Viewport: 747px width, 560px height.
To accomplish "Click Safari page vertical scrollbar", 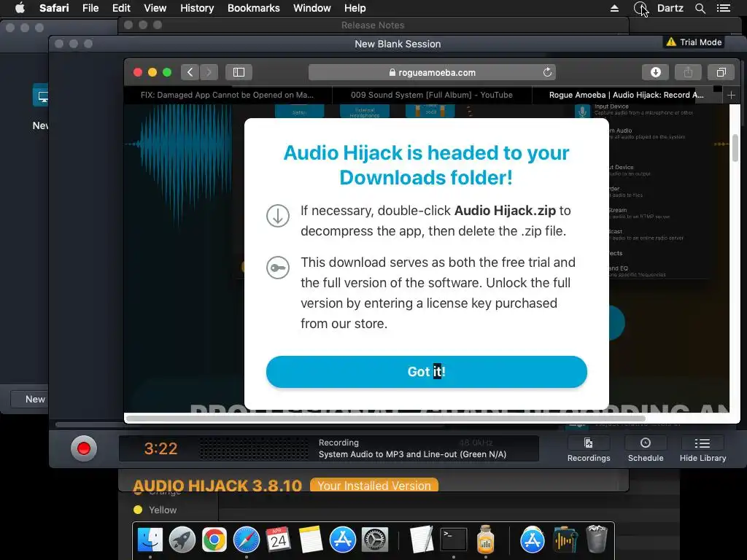I will pyautogui.click(x=735, y=149).
